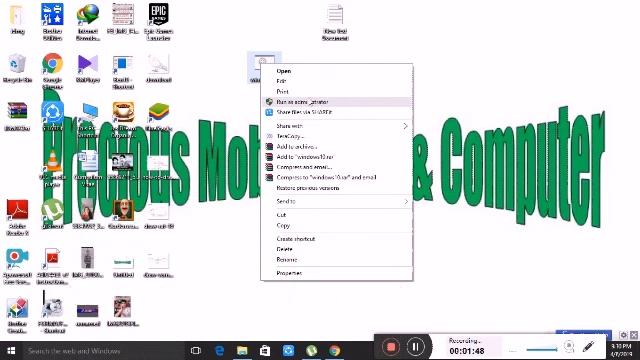Open the VLC media player shortcut
The width and height of the screenshot is (640, 360).
pyautogui.click(x=52, y=167)
